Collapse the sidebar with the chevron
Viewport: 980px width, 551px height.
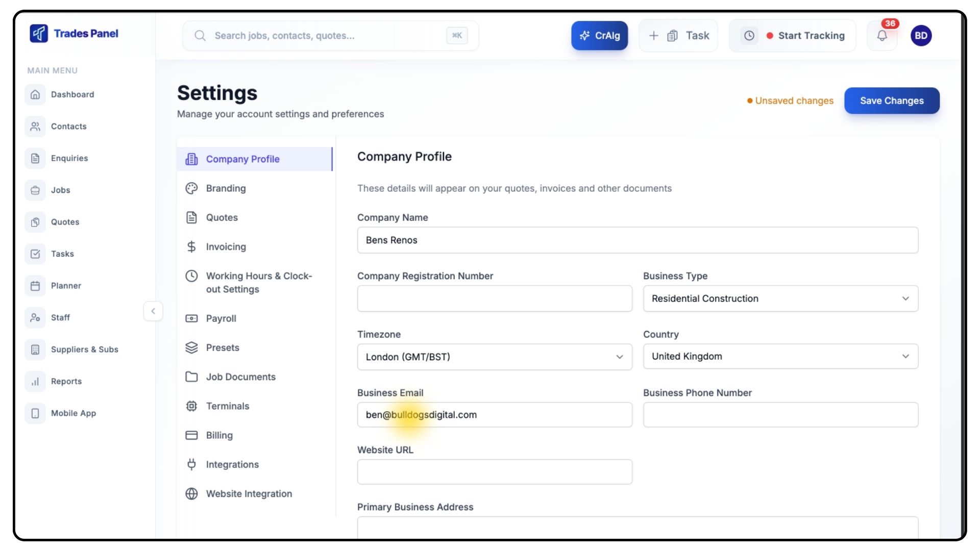pyautogui.click(x=153, y=311)
